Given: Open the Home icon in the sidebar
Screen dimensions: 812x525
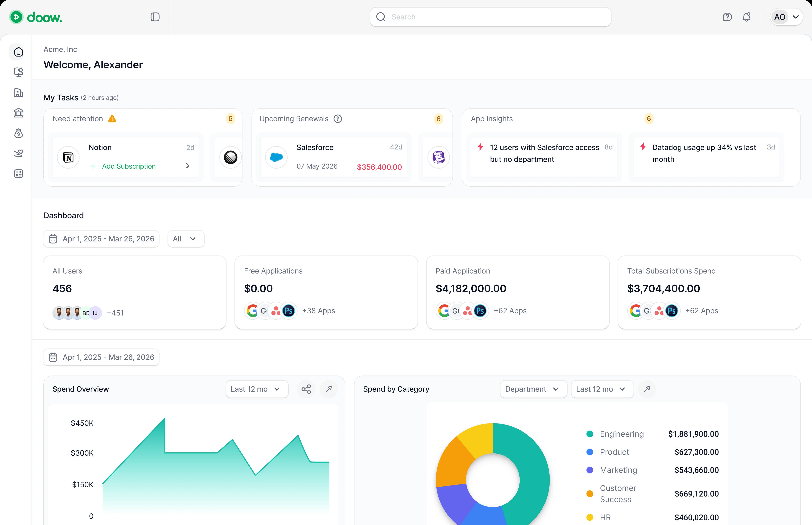Looking at the screenshot, I should click(x=18, y=52).
